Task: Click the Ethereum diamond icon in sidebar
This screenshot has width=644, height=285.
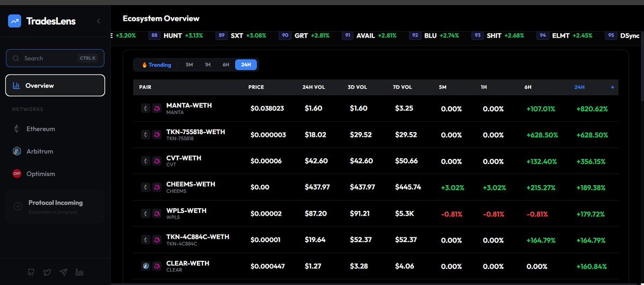Action: click(x=17, y=129)
